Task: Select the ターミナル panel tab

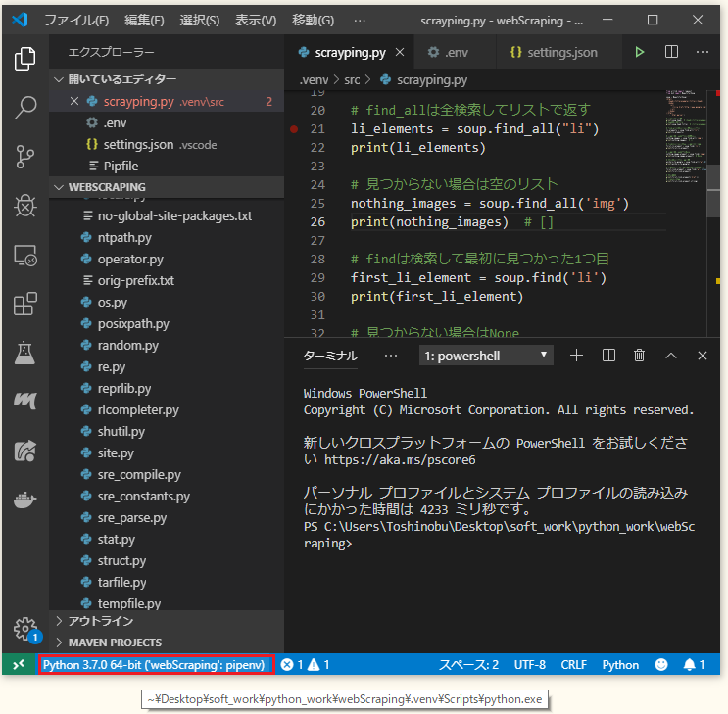Action: (330, 356)
